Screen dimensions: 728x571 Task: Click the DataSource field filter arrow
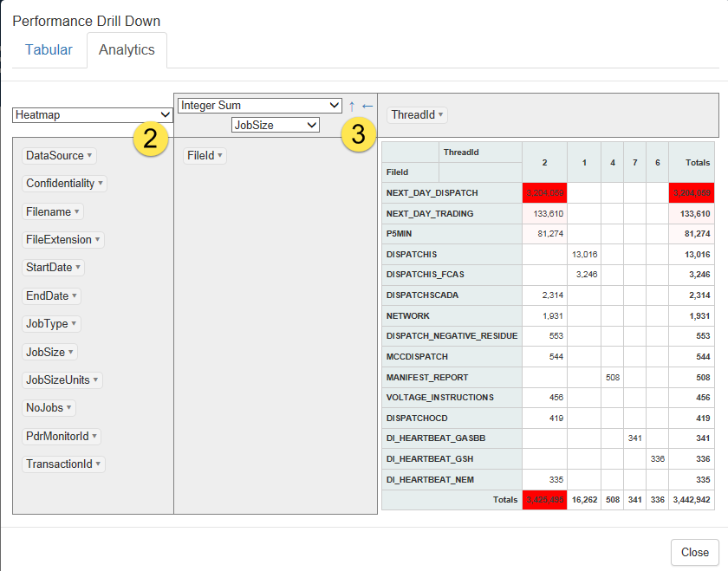pos(90,156)
